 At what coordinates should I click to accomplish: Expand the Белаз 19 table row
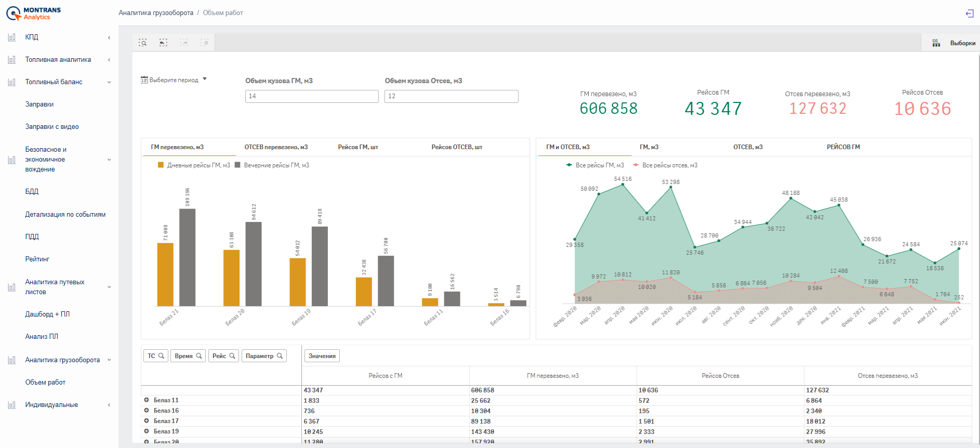coord(147,431)
